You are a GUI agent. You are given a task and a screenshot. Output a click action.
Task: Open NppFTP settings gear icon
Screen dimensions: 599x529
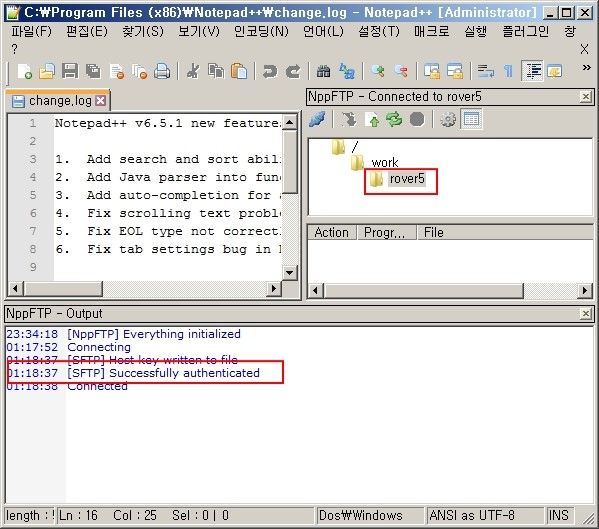point(448,120)
